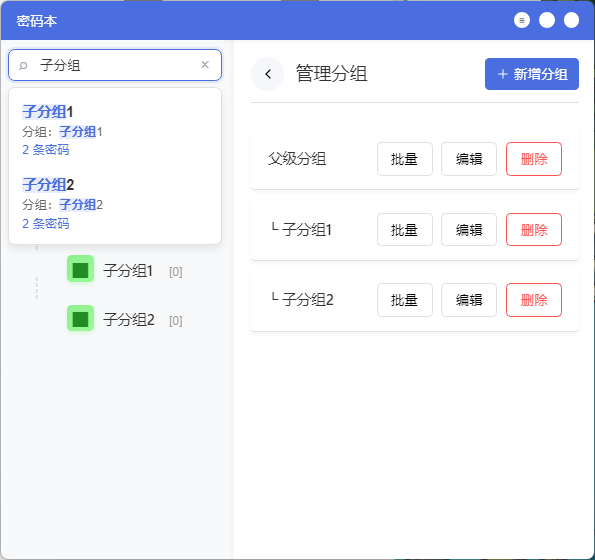Delete the 子分组1 group
Image resolution: width=595 pixels, height=560 pixels.
[x=534, y=230]
